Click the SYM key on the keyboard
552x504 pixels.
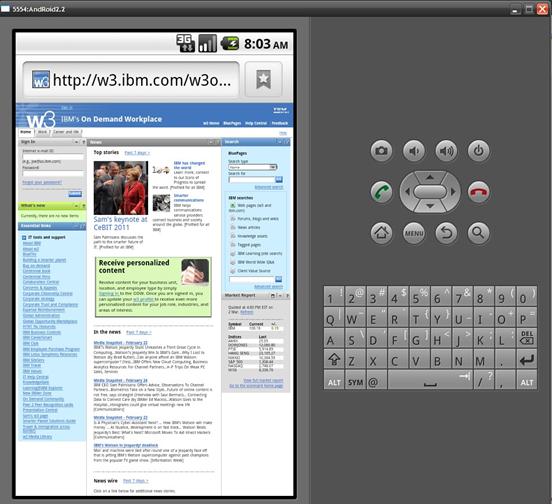click(355, 380)
